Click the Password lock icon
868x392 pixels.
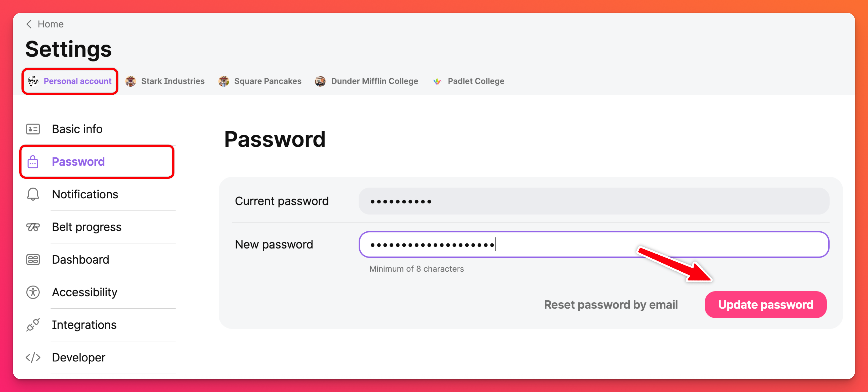pyautogui.click(x=33, y=162)
